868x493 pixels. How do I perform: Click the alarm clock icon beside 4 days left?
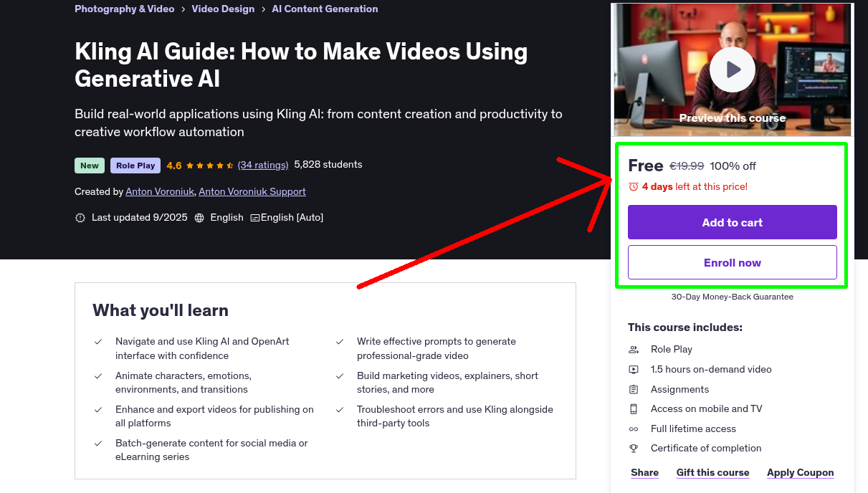(x=634, y=186)
